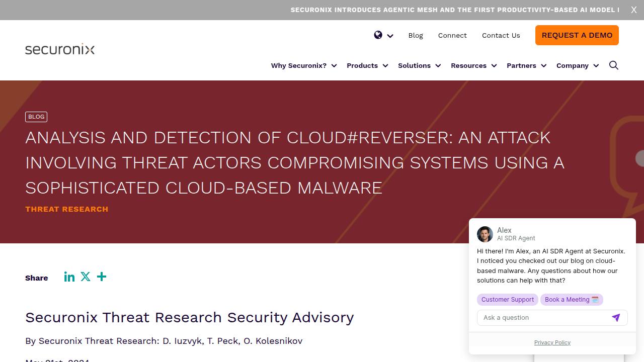This screenshot has height=362, width=644.
Task: Dismiss the announcement banner with X
Action: 634,10
